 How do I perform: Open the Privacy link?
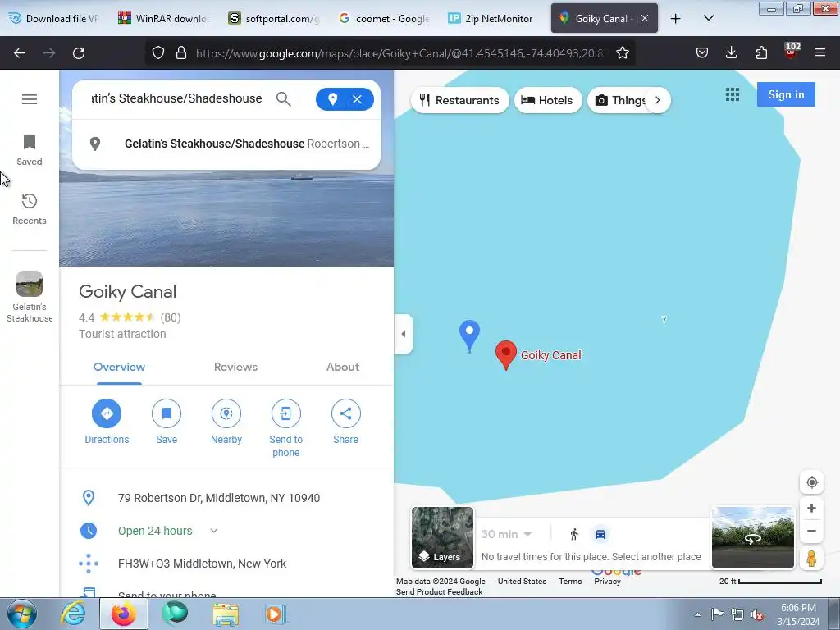[607, 582]
